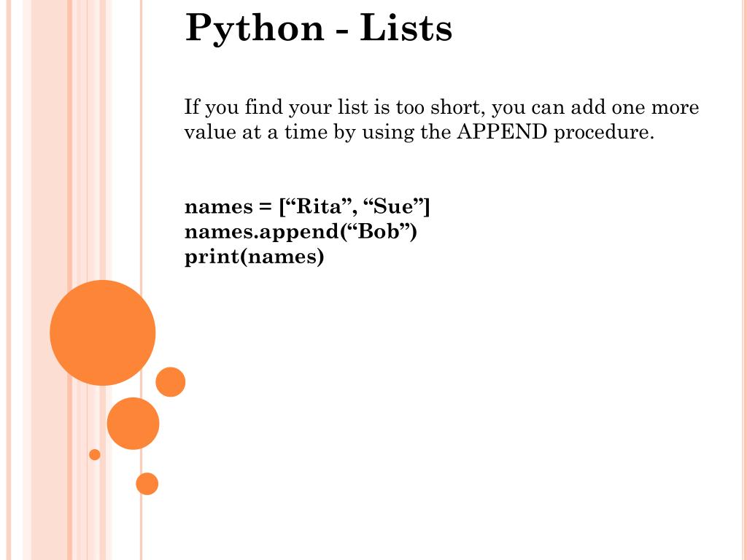Viewport: 747px width, 560px height.
Task: Click the word APPEND in the paragraph
Action: [502, 132]
